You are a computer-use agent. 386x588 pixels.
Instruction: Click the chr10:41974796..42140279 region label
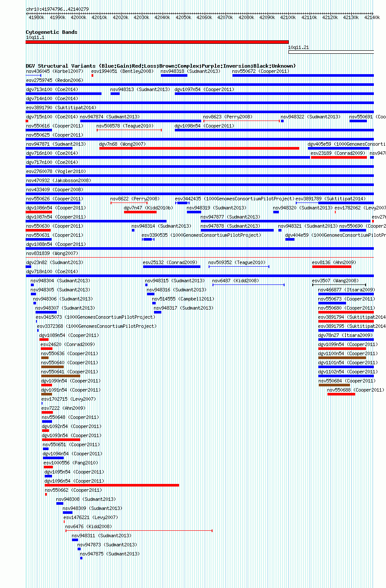[x=57, y=9]
